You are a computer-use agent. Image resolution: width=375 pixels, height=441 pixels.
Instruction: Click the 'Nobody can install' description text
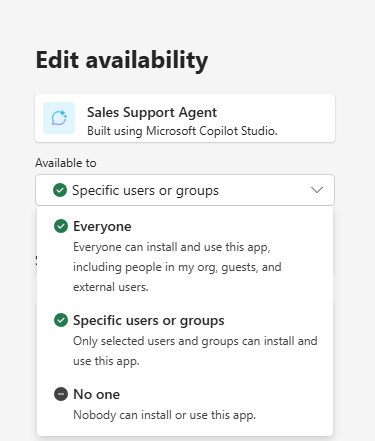point(165,415)
